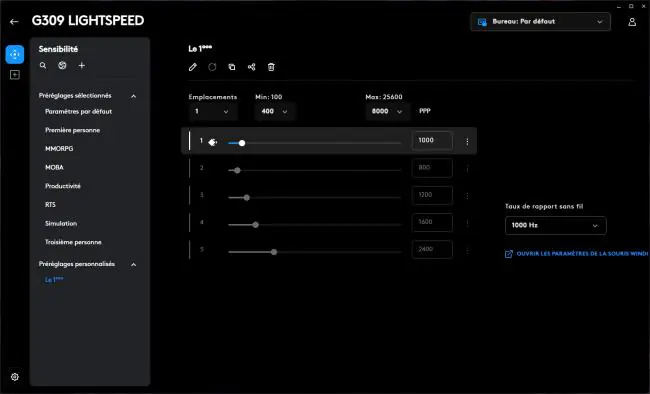Click the slot 1 DPI slider handle
Viewport: 650px width, 394px height.
click(x=242, y=143)
